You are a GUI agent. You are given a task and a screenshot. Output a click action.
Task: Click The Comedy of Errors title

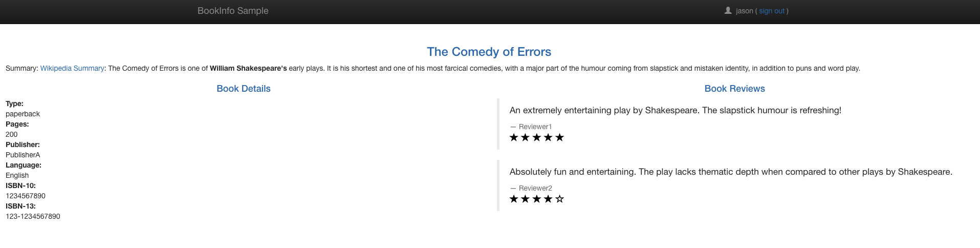coord(489,52)
